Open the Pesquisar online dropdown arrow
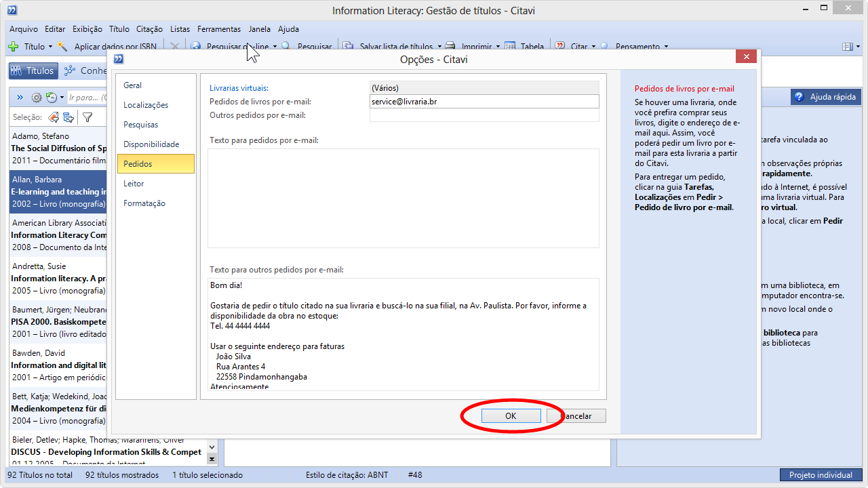This screenshot has height=488, width=868. point(275,47)
